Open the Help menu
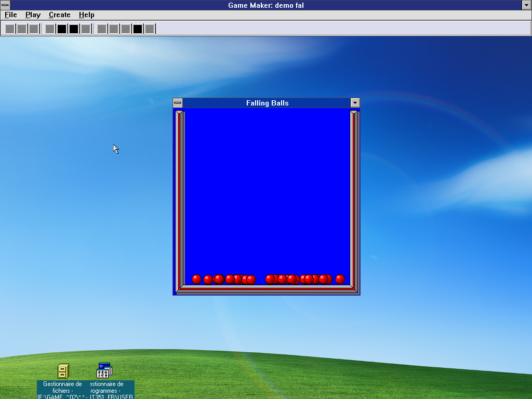 86,15
